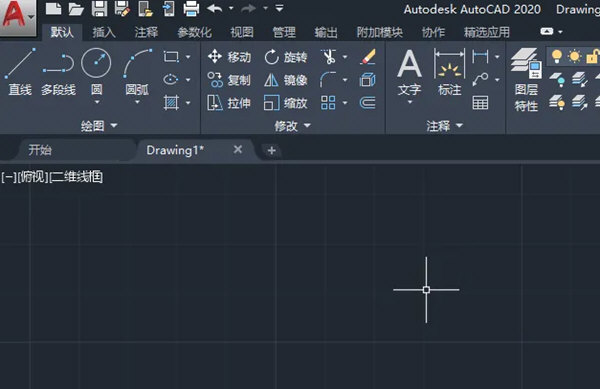Expand the Annotation (注释) panel

pyautogui.click(x=445, y=125)
